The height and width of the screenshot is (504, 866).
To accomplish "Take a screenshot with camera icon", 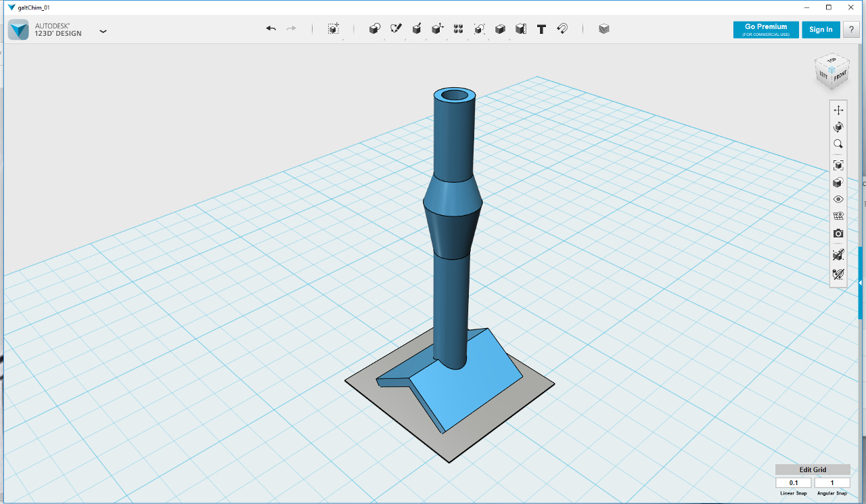I will point(838,233).
